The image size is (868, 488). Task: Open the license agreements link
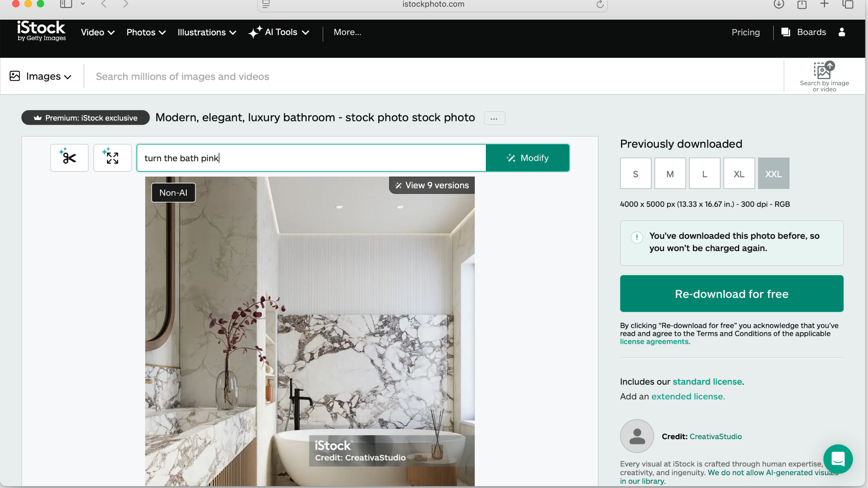point(654,342)
